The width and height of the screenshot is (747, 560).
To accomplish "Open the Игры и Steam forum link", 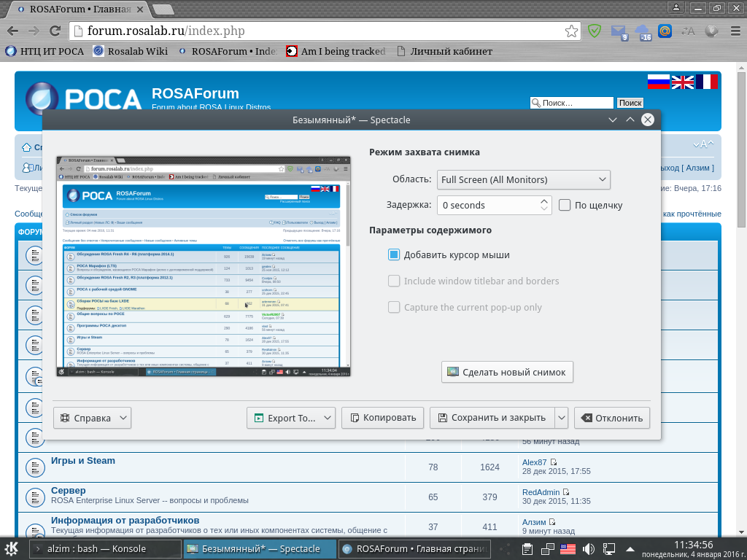I will [83, 461].
